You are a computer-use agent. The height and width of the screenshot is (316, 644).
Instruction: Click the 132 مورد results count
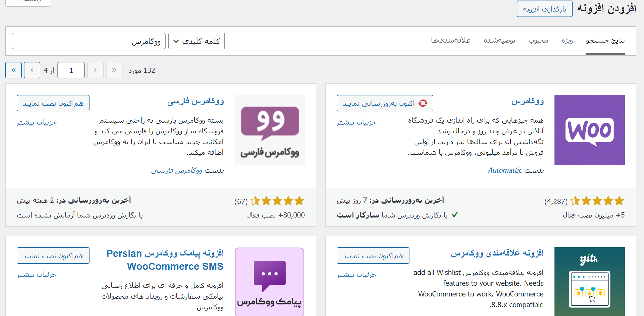pos(142,70)
